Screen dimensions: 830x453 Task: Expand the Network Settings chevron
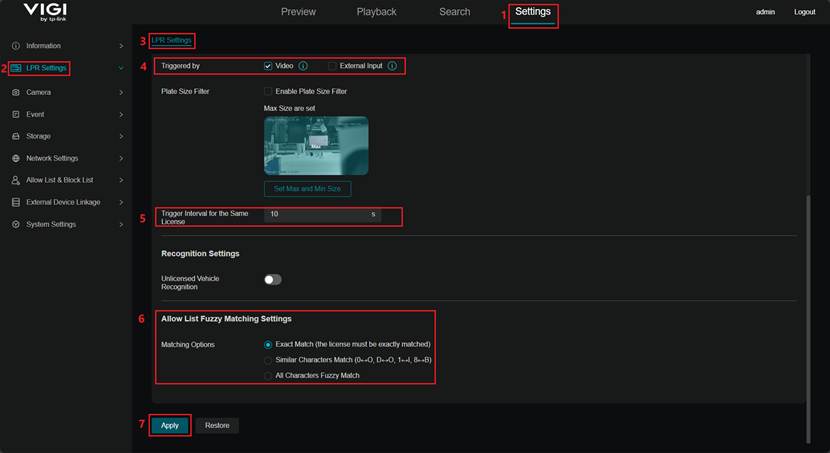point(121,158)
